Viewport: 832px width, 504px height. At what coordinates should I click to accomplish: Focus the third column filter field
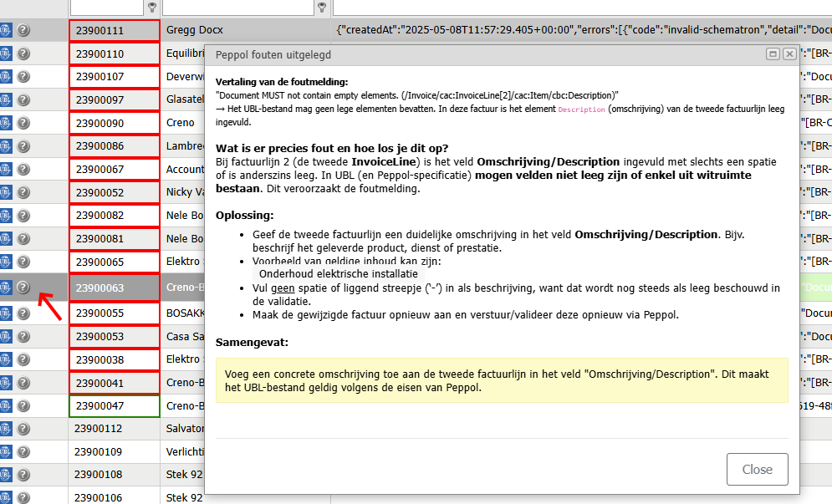pyautogui.click(x=582, y=7)
